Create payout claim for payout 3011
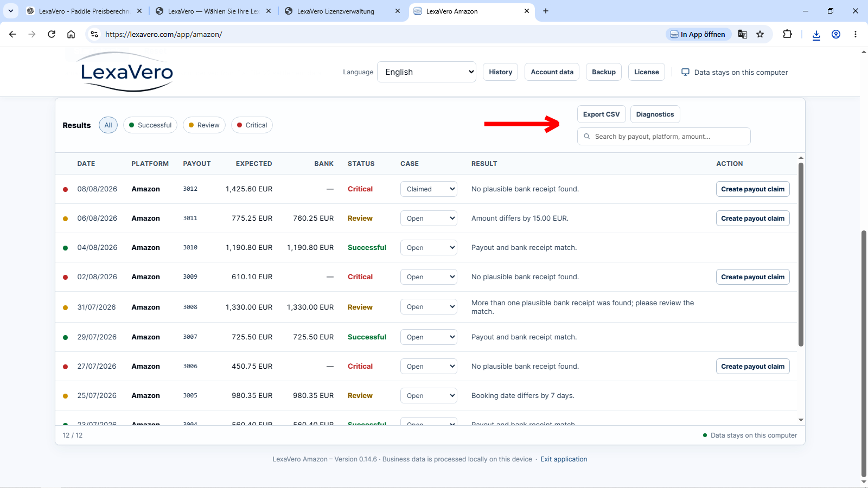 pyautogui.click(x=753, y=219)
